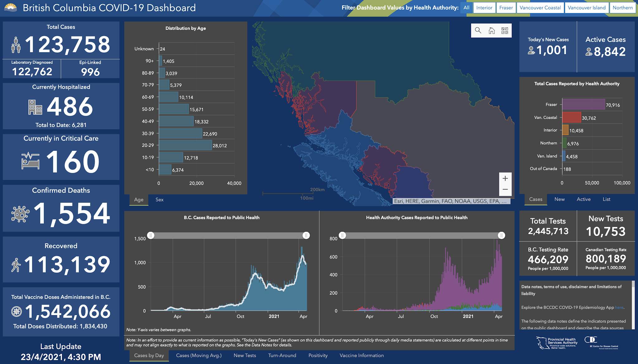Select the Vancouver Coastal filter
638x364 pixels.
click(x=540, y=8)
